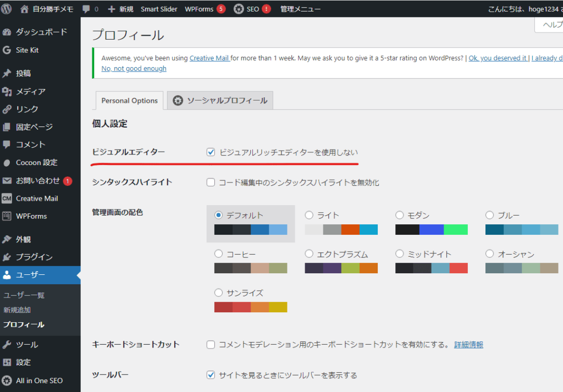This screenshot has height=392, width=563.
Task: Click the WordPress logo in admin bar
Action: (x=7, y=9)
